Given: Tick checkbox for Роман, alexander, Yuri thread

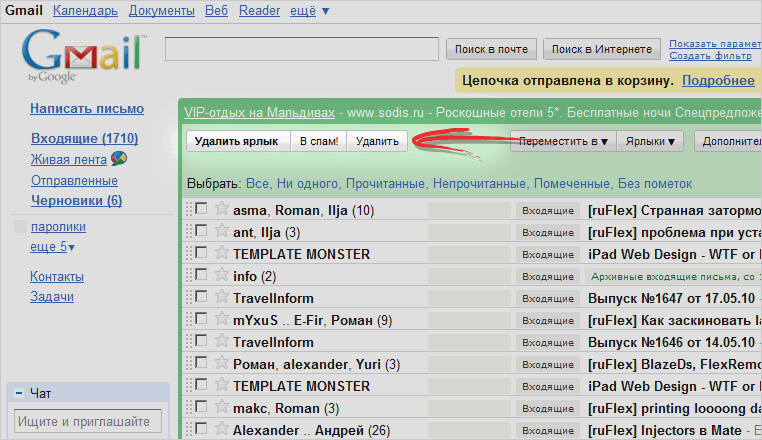Looking at the screenshot, I should click(201, 363).
